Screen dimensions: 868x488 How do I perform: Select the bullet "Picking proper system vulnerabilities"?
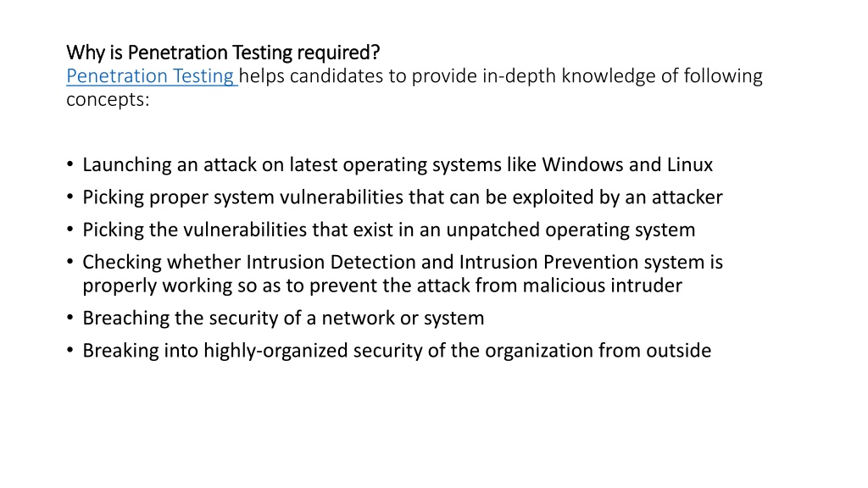tap(403, 197)
